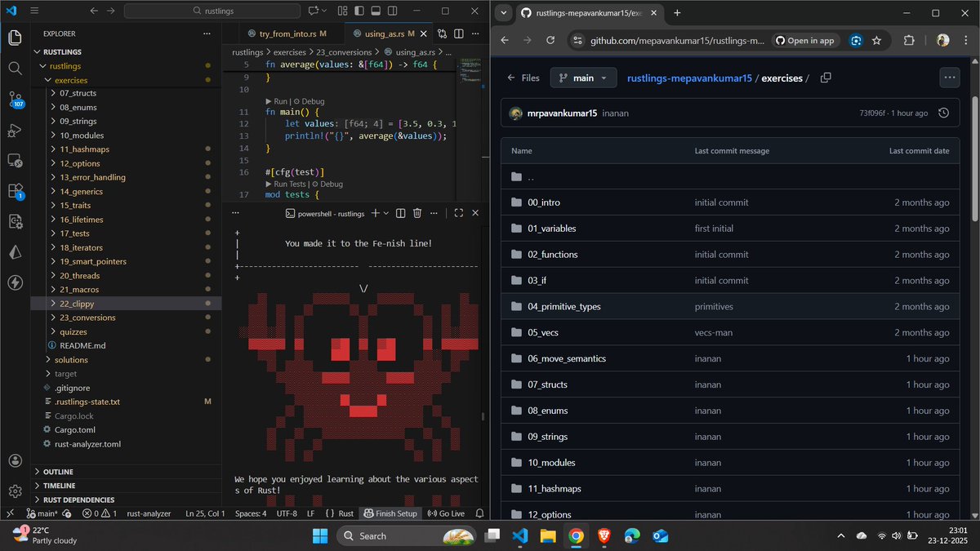
Task: Click the Open Changes compare icon in editor toolbar
Action: [442, 33]
